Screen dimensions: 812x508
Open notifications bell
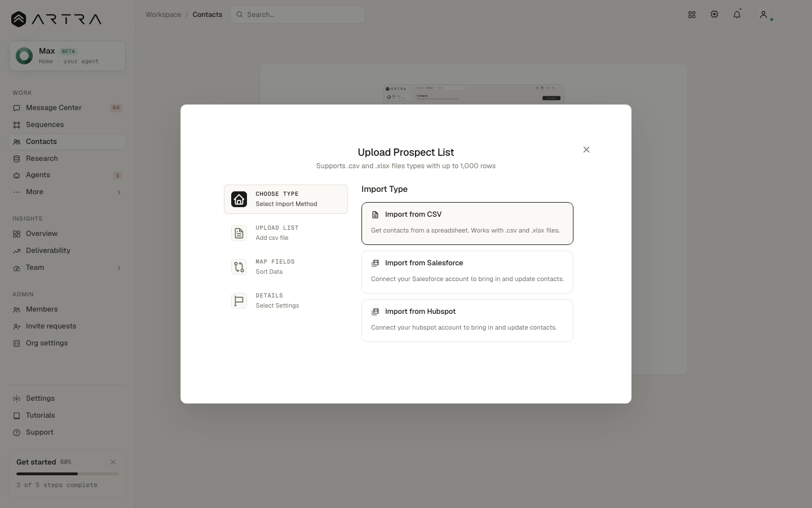(x=737, y=15)
